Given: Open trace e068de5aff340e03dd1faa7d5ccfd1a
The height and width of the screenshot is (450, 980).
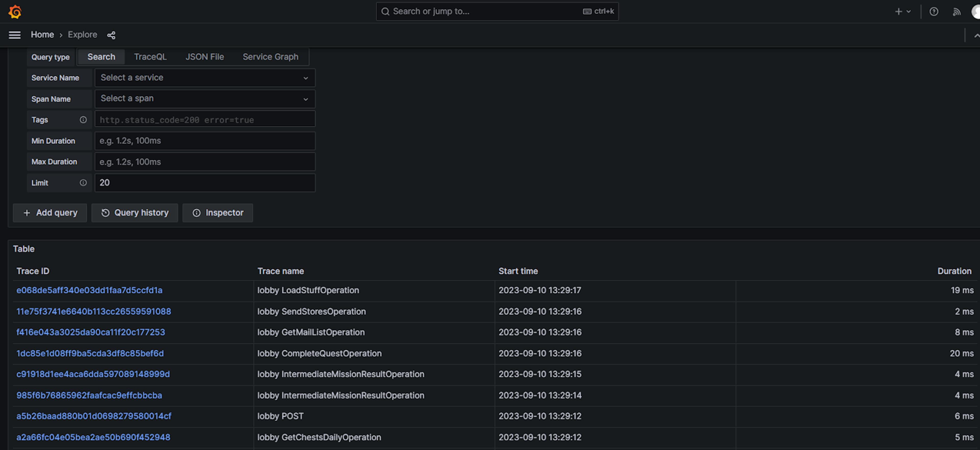Looking at the screenshot, I should (89, 290).
